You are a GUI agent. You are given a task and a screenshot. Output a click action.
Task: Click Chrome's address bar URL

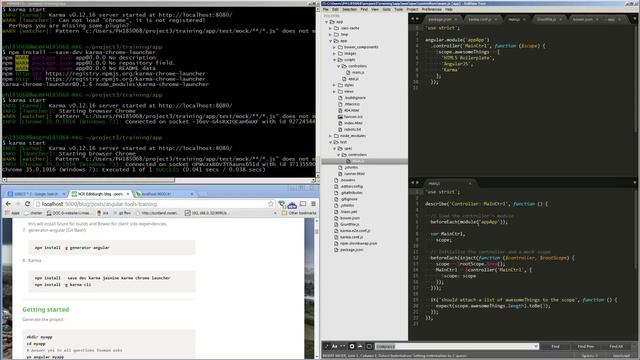click(99, 204)
